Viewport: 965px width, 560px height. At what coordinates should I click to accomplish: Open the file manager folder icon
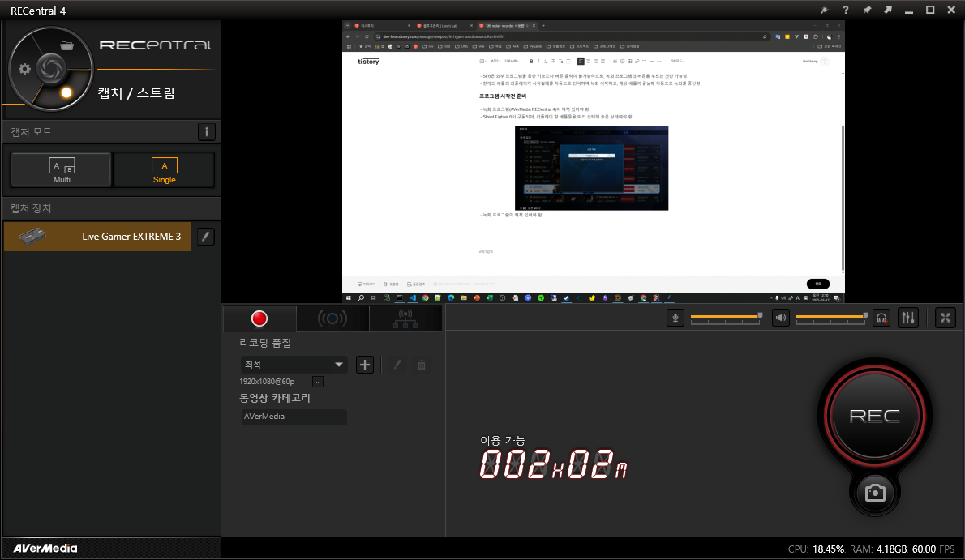[67, 45]
